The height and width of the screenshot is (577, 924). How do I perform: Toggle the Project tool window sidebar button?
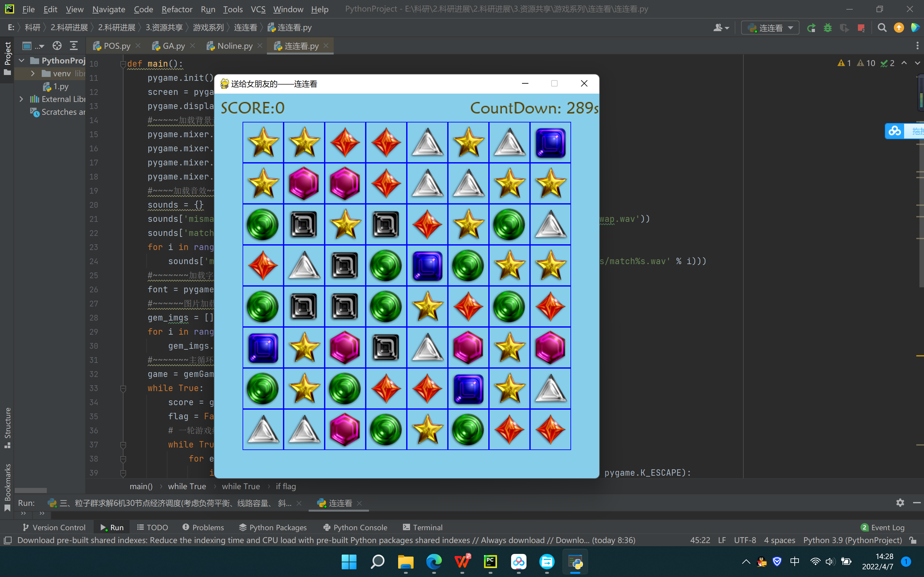pos(7,58)
